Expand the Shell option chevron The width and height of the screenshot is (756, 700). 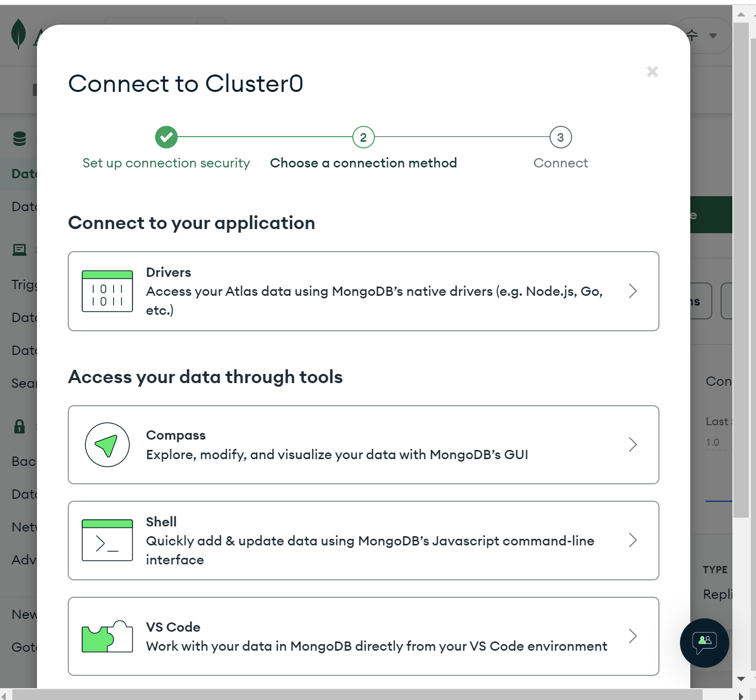(x=633, y=540)
